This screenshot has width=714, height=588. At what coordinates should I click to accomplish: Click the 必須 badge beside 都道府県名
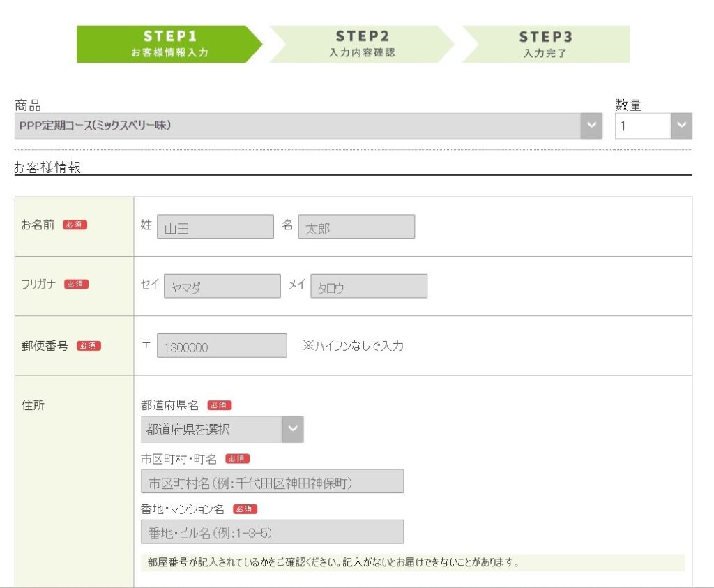[x=220, y=405]
